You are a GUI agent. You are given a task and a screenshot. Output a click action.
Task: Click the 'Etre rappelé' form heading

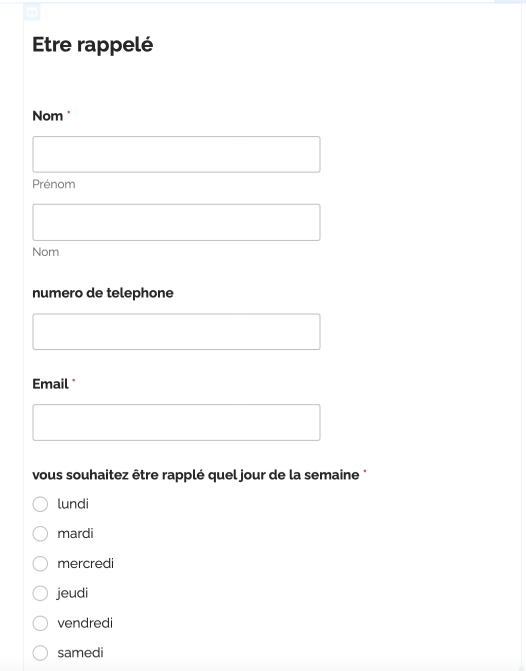tap(93, 45)
